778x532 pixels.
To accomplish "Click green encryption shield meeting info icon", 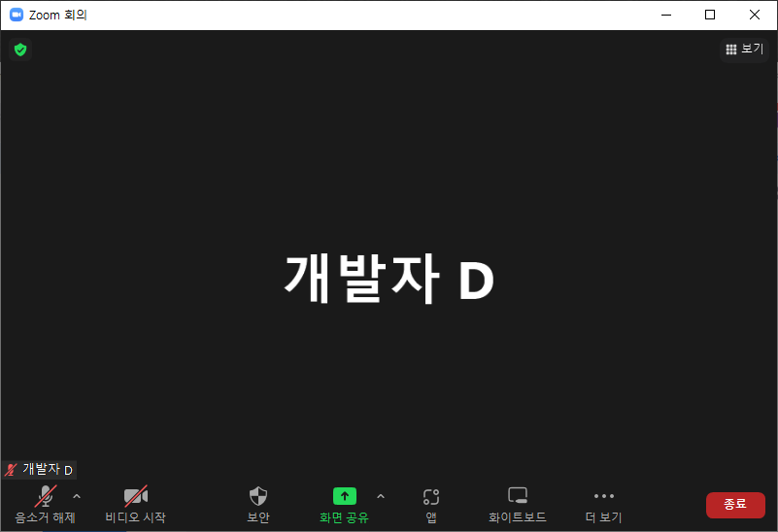I will pyautogui.click(x=20, y=50).
